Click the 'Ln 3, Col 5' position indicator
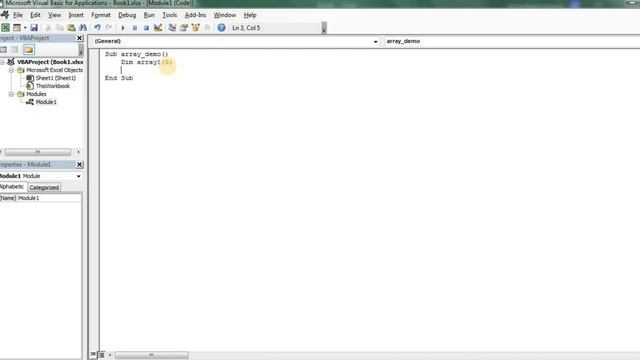 pyautogui.click(x=246, y=28)
